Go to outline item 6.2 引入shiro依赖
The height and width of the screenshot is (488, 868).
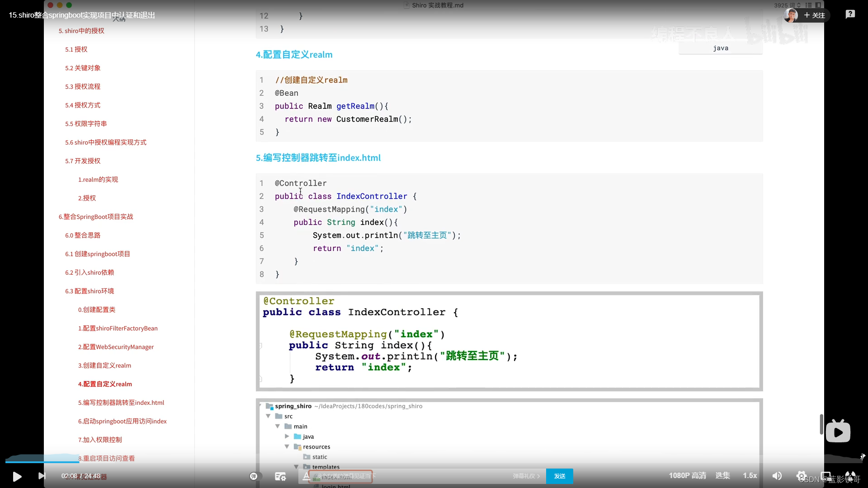90,272
